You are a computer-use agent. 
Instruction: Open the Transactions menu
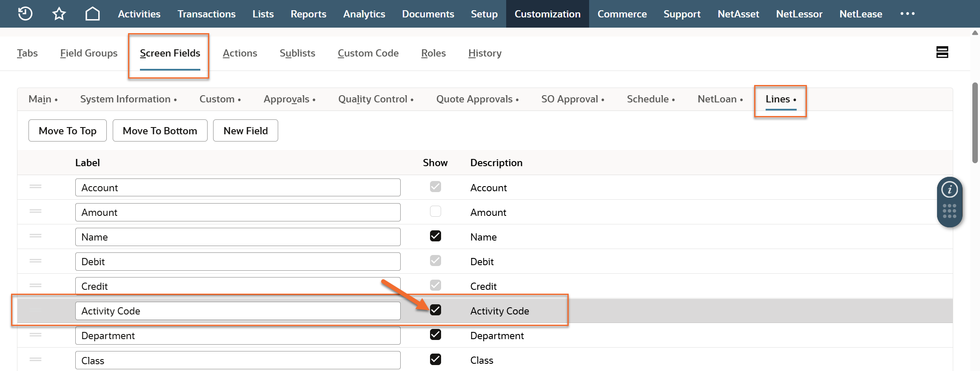pyautogui.click(x=206, y=14)
